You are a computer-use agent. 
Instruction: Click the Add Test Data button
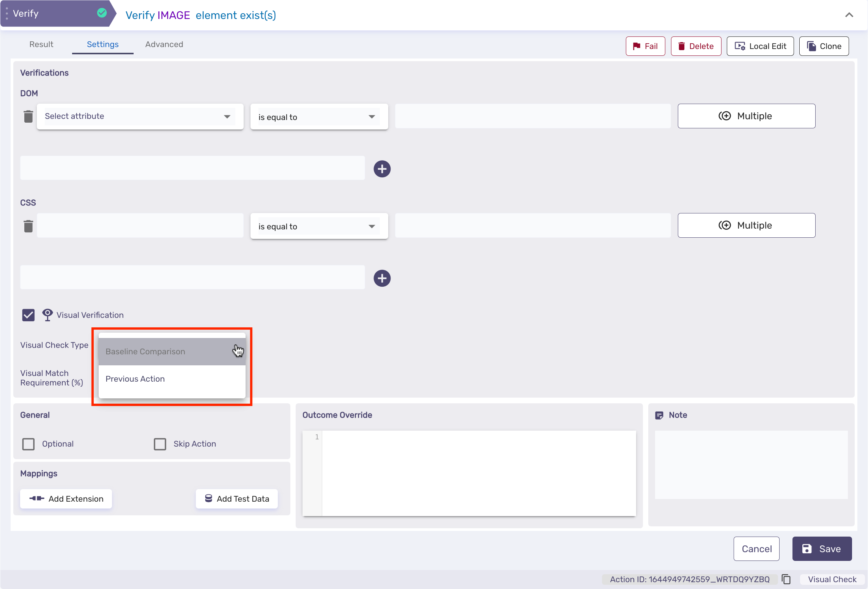pyautogui.click(x=237, y=499)
